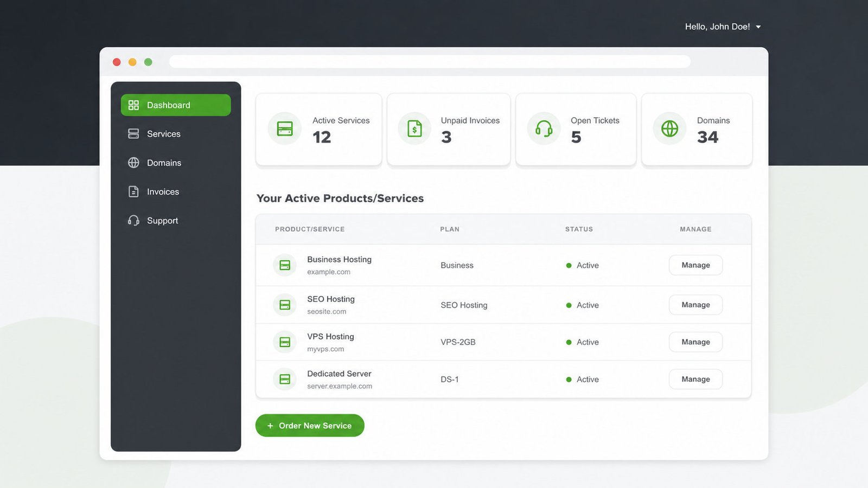Click the Business plan cell

[457, 265]
